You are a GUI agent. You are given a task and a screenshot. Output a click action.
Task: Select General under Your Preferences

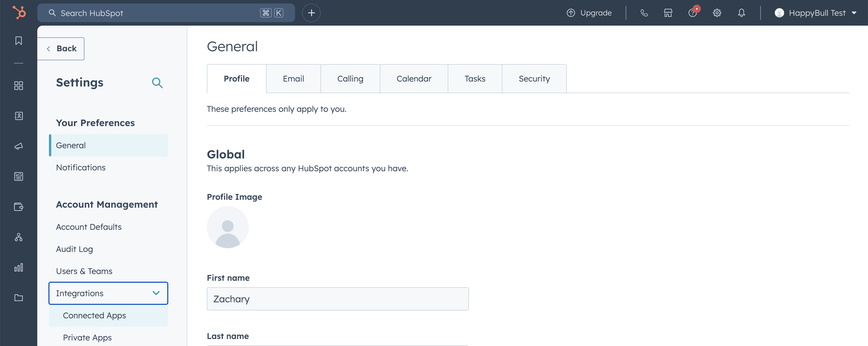108,145
